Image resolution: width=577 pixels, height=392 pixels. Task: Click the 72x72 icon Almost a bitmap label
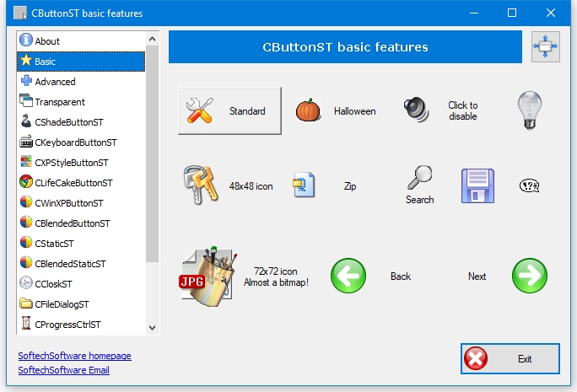276,277
